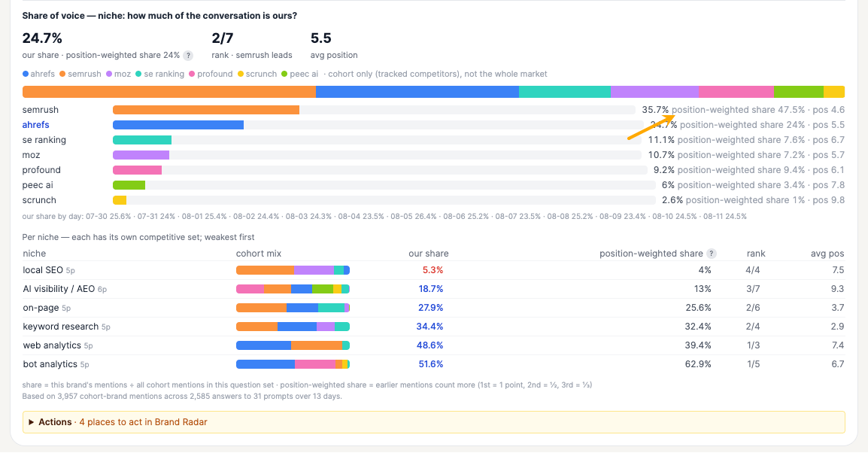The width and height of the screenshot is (868, 453).
Task: Click the 27.9% our share value
Action: [431, 308]
